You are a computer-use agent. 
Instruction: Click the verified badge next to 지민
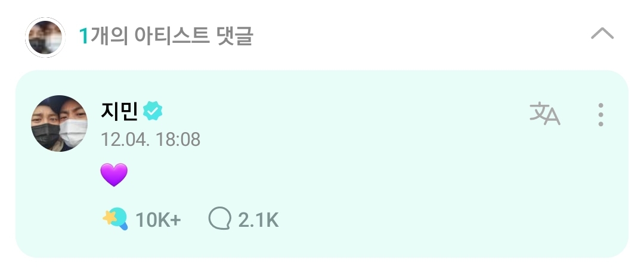click(x=153, y=111)
